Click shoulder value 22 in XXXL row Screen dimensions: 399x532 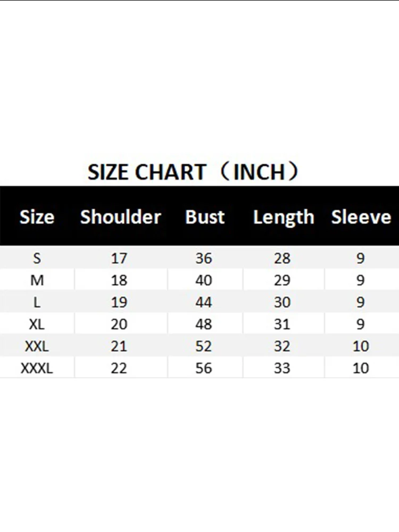119,368
